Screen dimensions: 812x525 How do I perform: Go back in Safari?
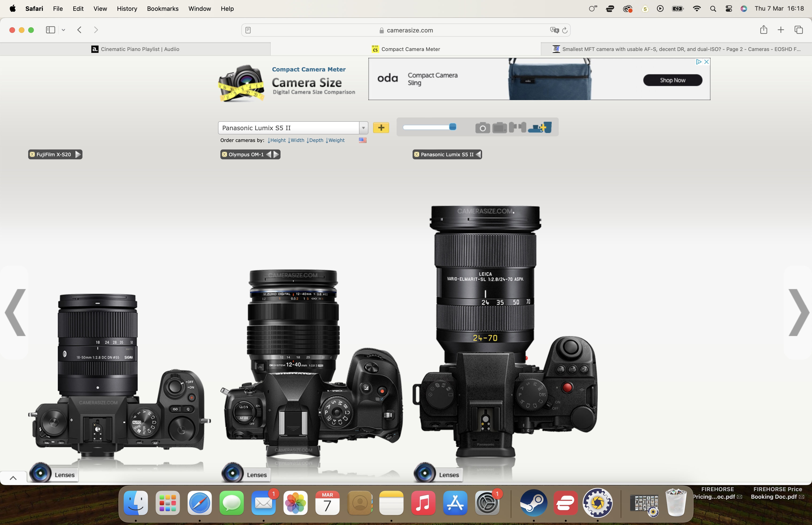click(x=79, y=30)
